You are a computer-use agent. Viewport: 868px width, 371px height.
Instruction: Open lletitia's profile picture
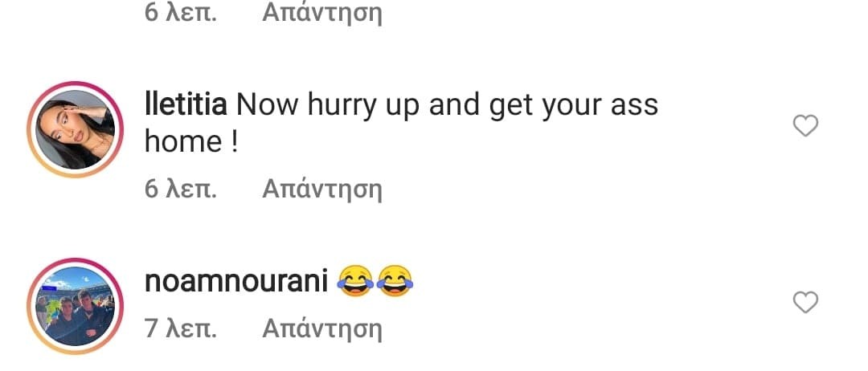coord(76,129)
